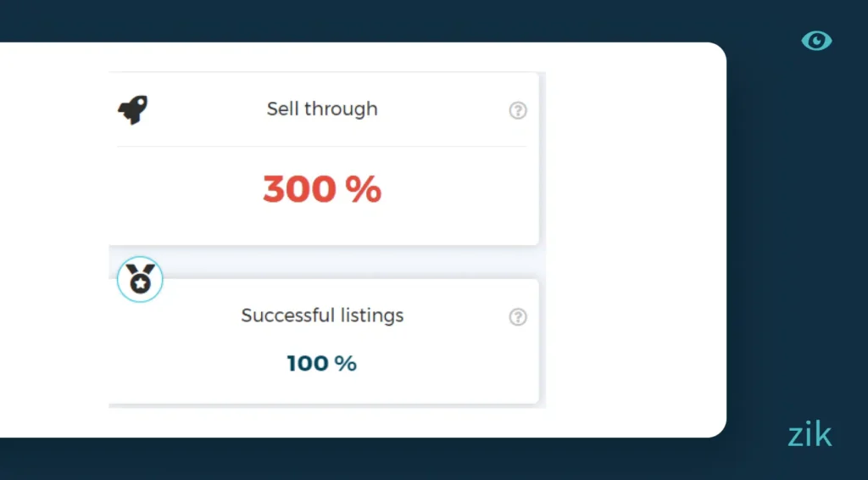Click the zik logo text
This screenshot has width=868, height=480.
click(810, 434)
